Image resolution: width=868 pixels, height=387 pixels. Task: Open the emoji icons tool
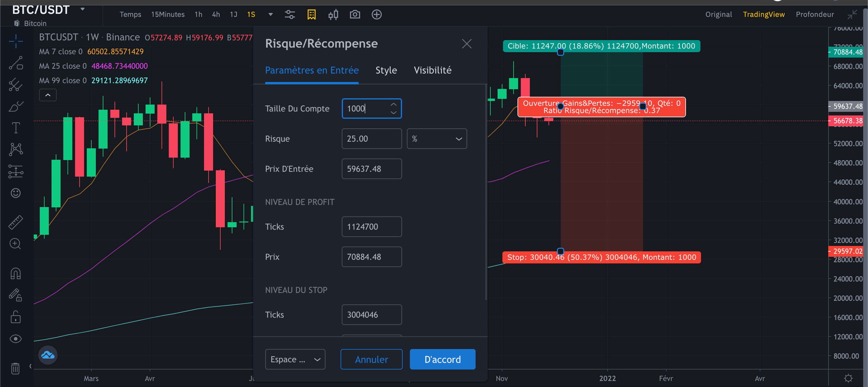pyautogui.click(x=16, y=193)
